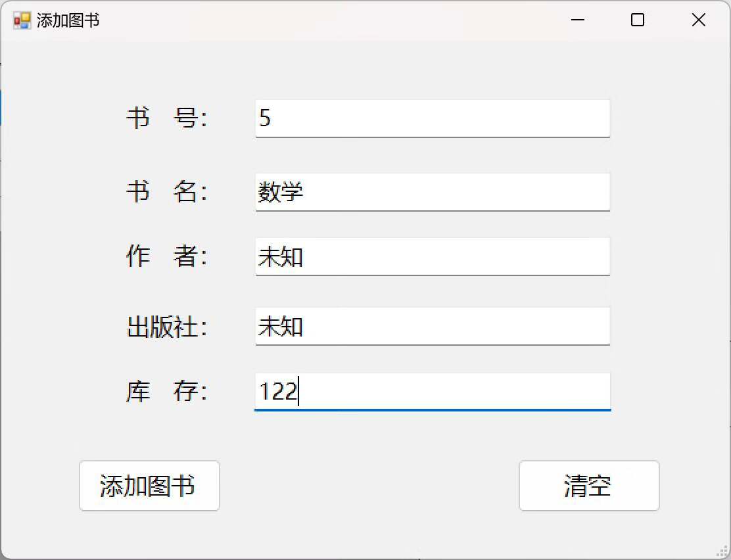Click blank form area between the two buttons
Screen dimensions: 731x560
[368, 486]
